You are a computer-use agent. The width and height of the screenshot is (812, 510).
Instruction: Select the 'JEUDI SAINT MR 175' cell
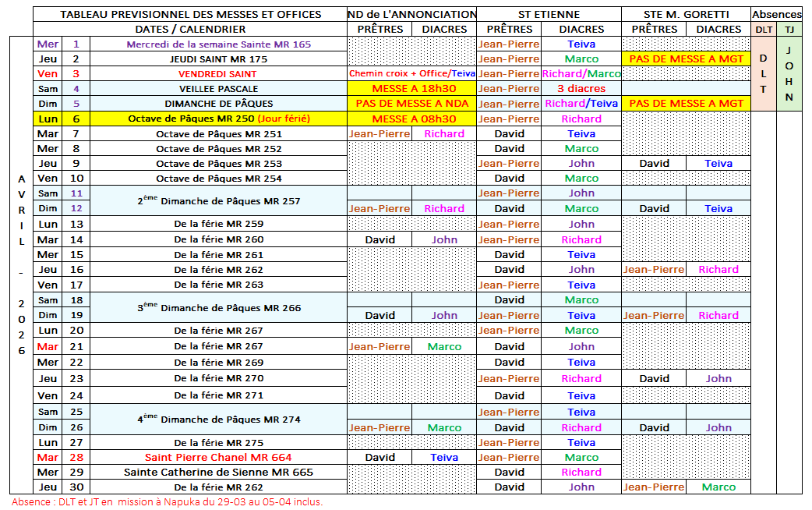coord(218,59)
